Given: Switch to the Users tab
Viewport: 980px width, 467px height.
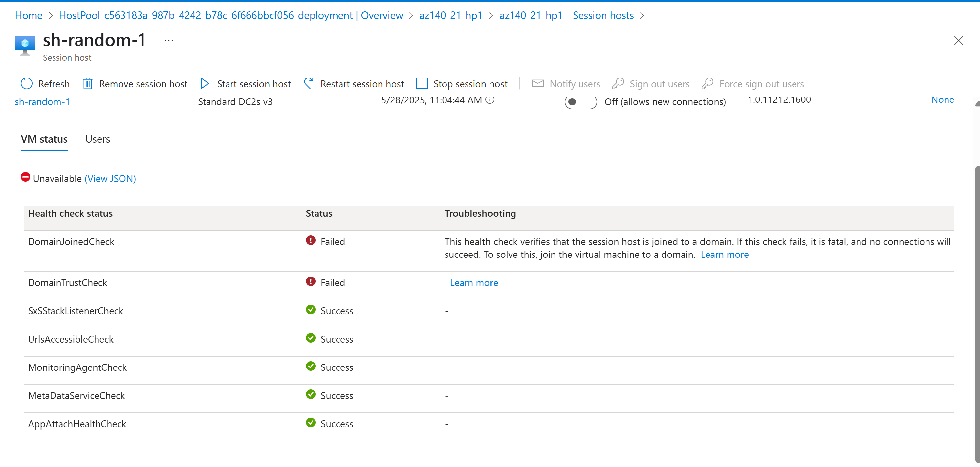Looking at the screenshot, I should (98, 139).
